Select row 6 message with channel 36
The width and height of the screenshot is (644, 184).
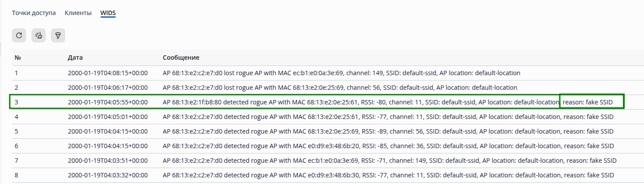(x=388, y=146)
